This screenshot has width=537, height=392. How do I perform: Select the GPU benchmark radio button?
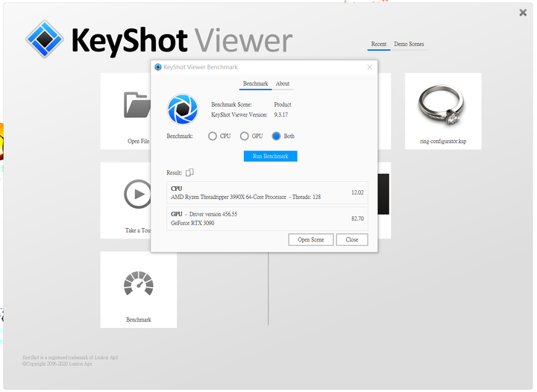click(x=244, y=136)
